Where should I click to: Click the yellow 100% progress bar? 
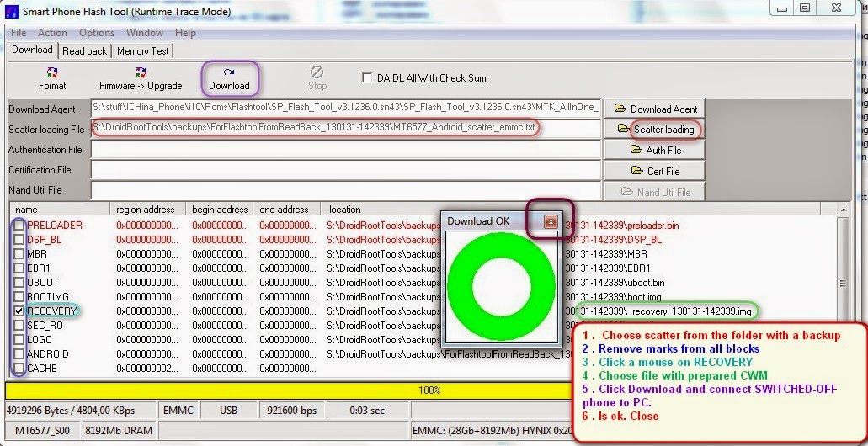click(x=288, y=390)
